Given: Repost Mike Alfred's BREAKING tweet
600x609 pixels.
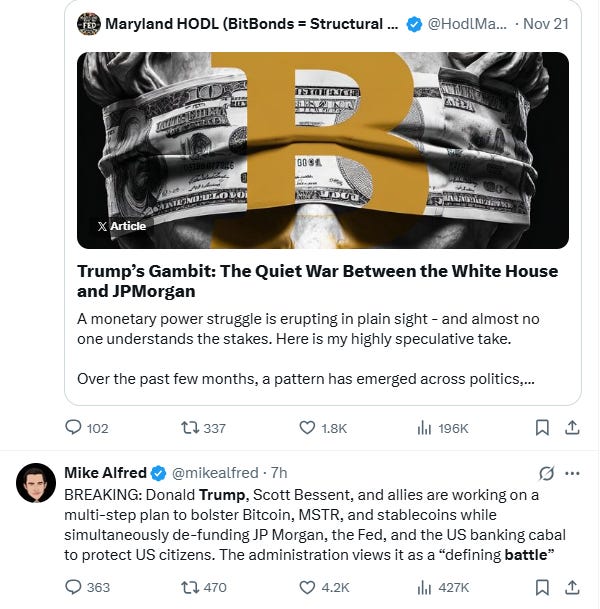Looking at the screenshot, I should coord(189,587).
